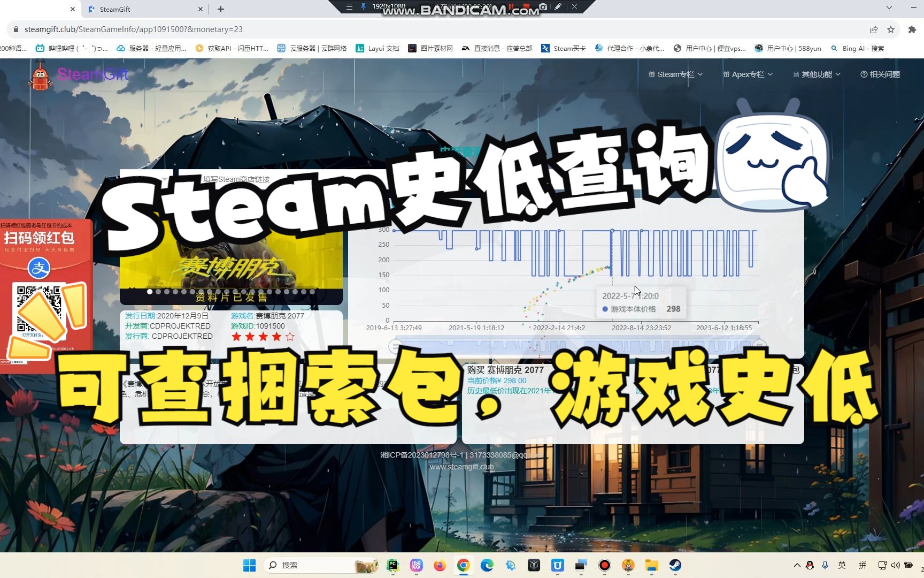Viewport: 924px width, 578px height.
Task: Expand the Steam专栏 dropdown menu
Action: [675, 74]
